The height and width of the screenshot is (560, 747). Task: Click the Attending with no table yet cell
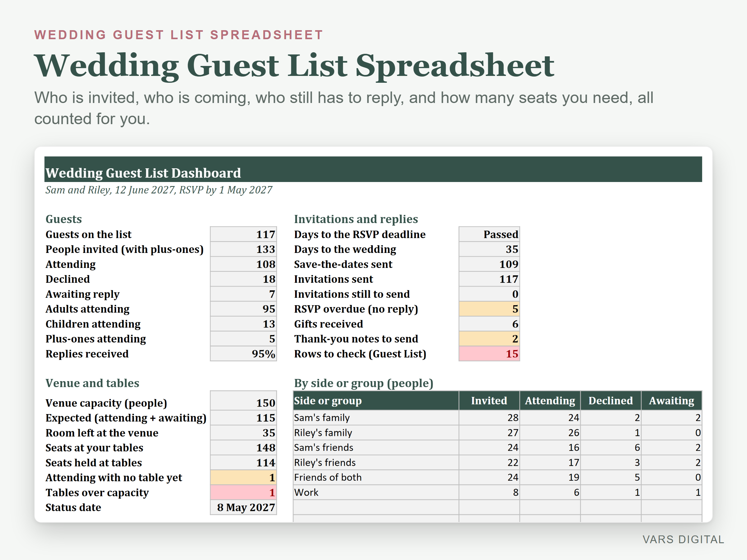coord(243,477)
